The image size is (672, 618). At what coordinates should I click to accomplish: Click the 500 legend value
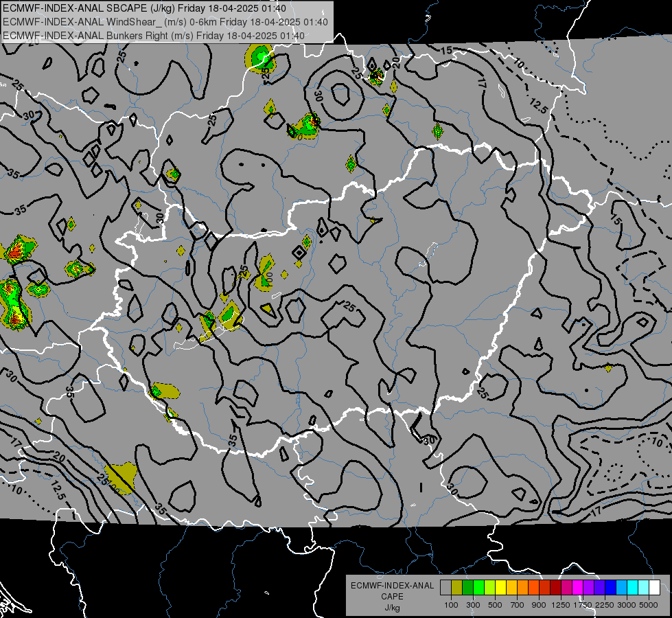pyautogui.click(x=495, y=605)
